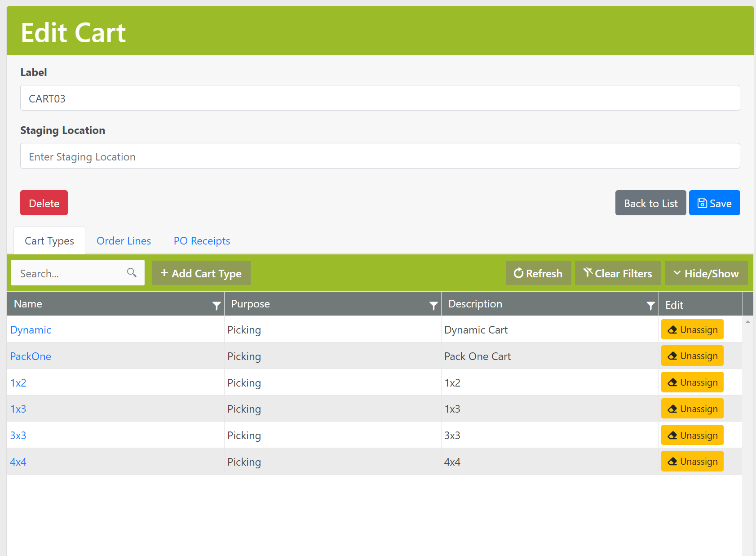Unassign the 3x3 cart type
The width and height of the screenshot is (756, 556).
[692, 435]
